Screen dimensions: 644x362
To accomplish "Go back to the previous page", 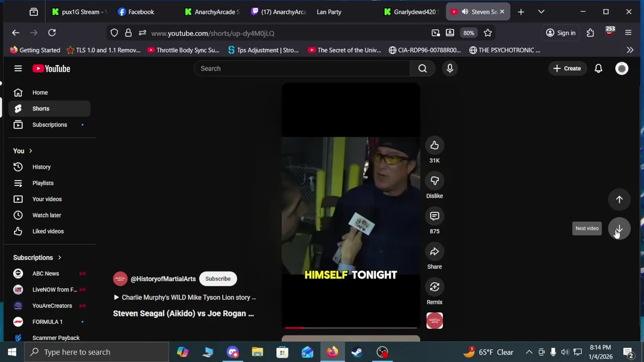I will (x=16, y=33).
